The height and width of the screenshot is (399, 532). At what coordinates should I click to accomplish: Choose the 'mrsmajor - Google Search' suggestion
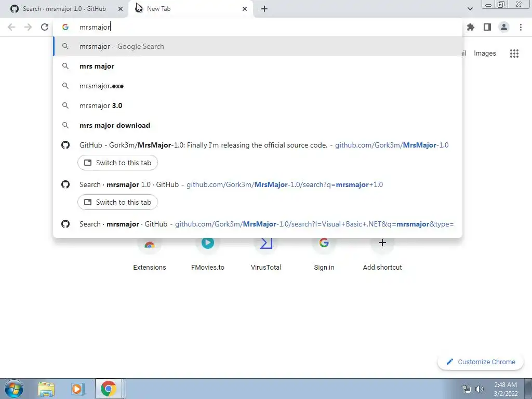point(258,46)
